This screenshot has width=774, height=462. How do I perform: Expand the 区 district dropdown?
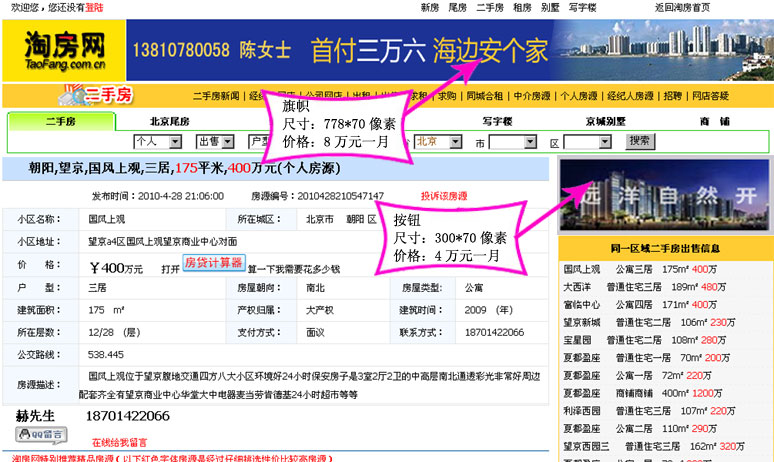pyautogui.click(x=586, y=142)
